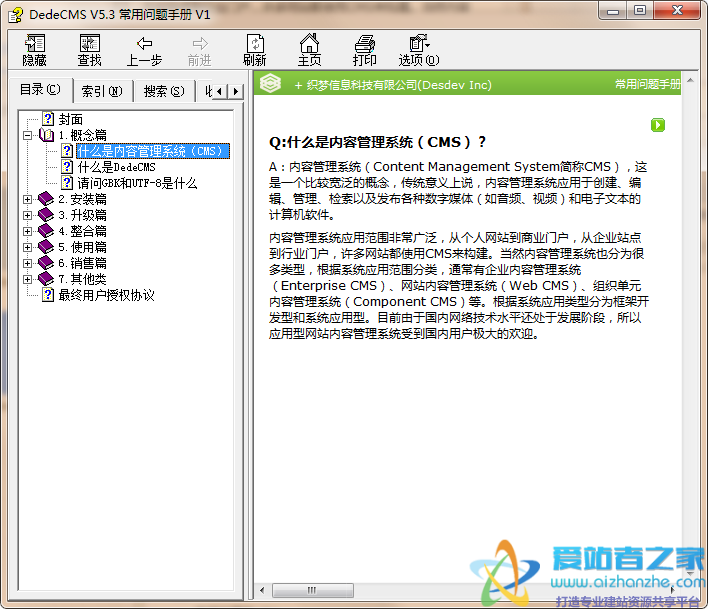Click the page icon beside 封面
The image size is (708, 609).
coord(48,119)
